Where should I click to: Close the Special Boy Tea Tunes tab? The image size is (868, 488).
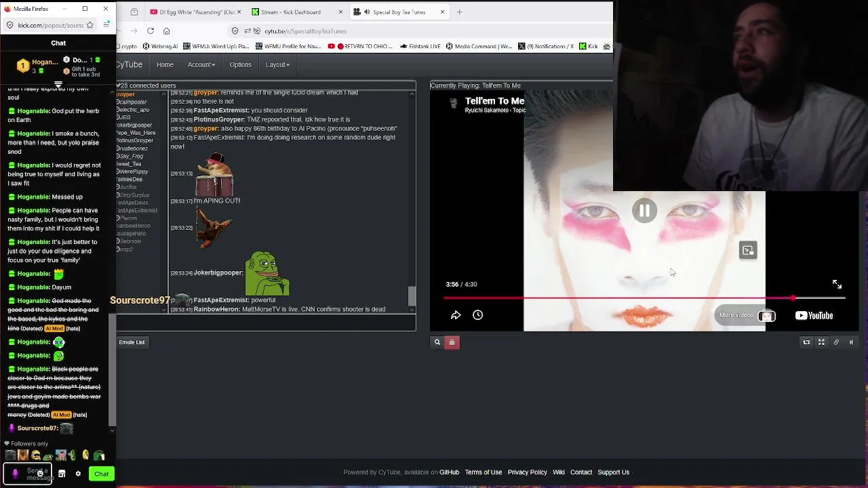442,12
